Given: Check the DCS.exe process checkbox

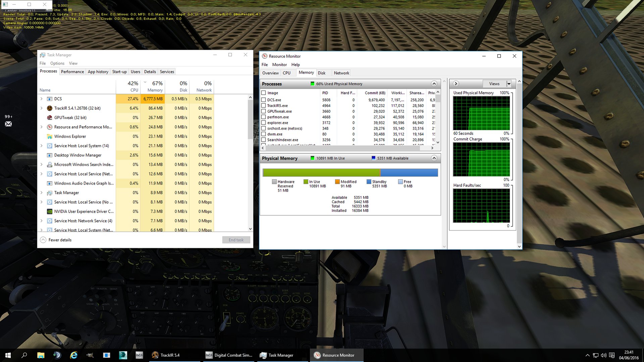Looking at the screenshot, I should (263, 100).
